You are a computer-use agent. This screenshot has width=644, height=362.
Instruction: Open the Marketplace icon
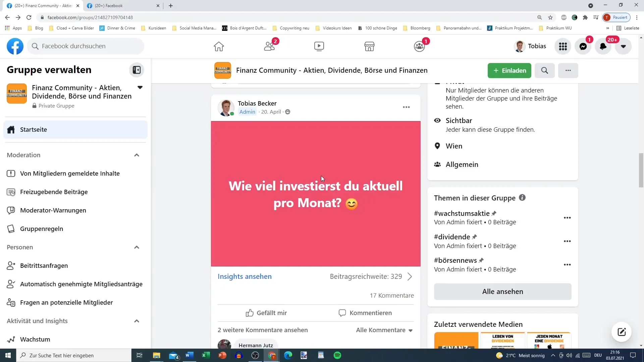(369, 46)
